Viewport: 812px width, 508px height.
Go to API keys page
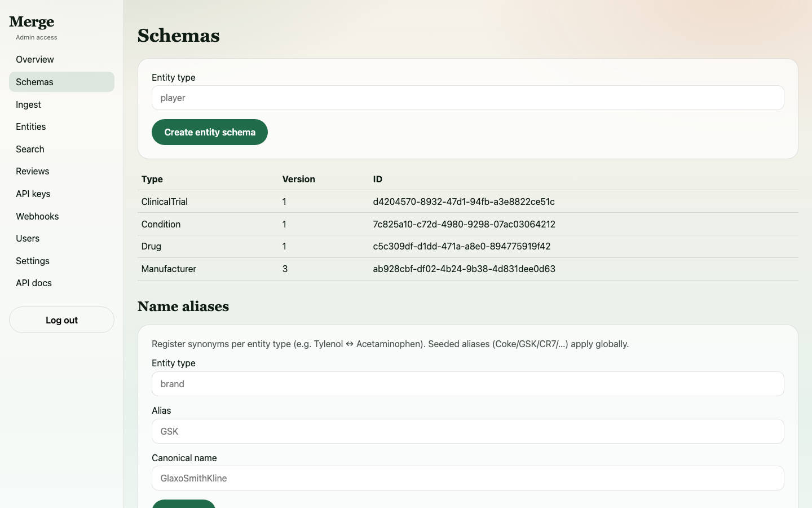(61, 194)
